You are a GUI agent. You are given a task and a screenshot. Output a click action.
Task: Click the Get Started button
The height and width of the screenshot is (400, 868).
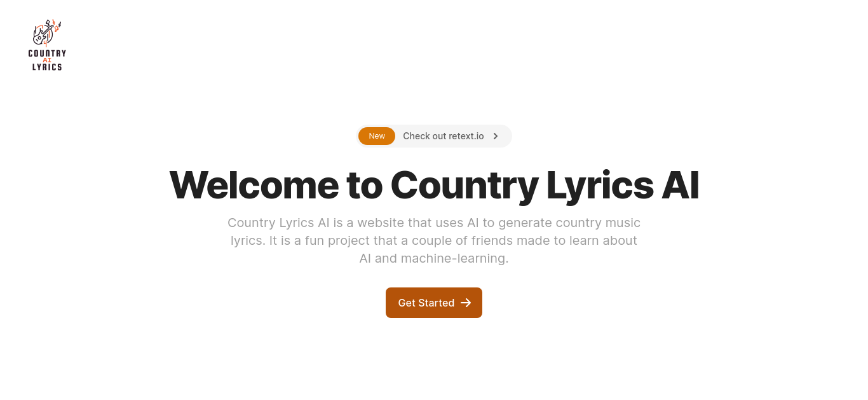pyautogui.click(x=434, y=303)
